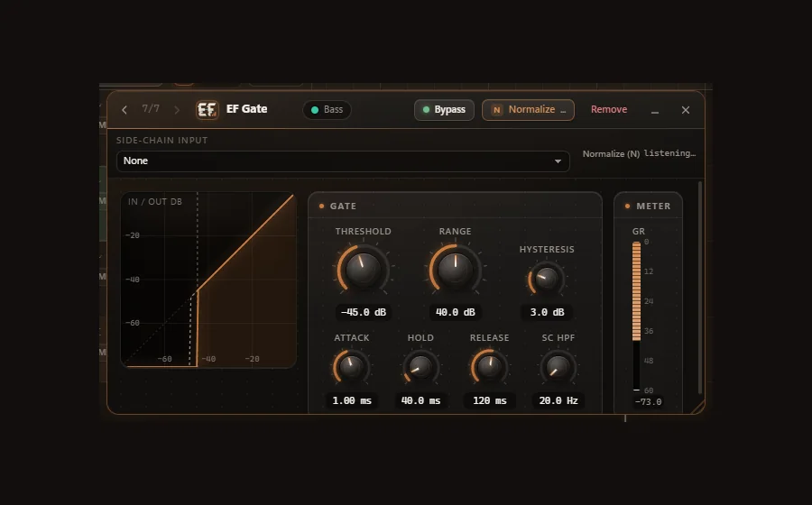Click the Normalize (N) listening status text
Viewport: 812px width, 505px height.
639,153
